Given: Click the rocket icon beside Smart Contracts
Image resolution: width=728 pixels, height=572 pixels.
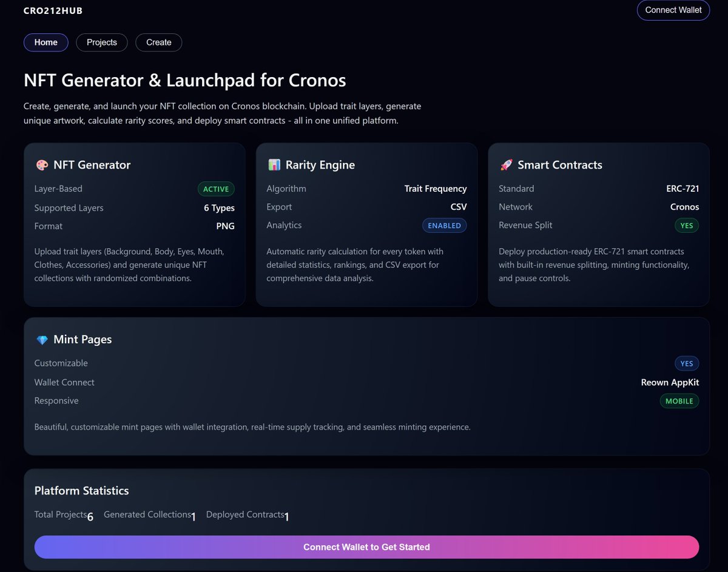Looking at the screenshot, I should [507, 165].
